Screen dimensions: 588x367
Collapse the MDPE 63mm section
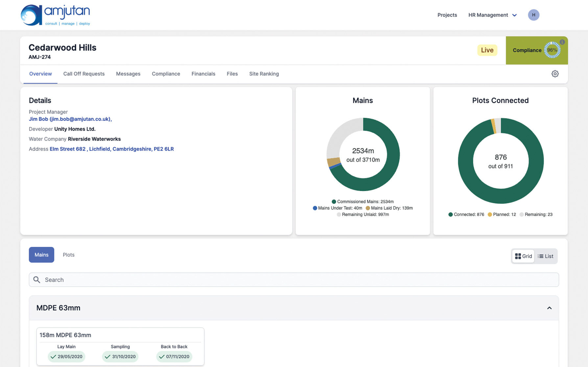549,308
